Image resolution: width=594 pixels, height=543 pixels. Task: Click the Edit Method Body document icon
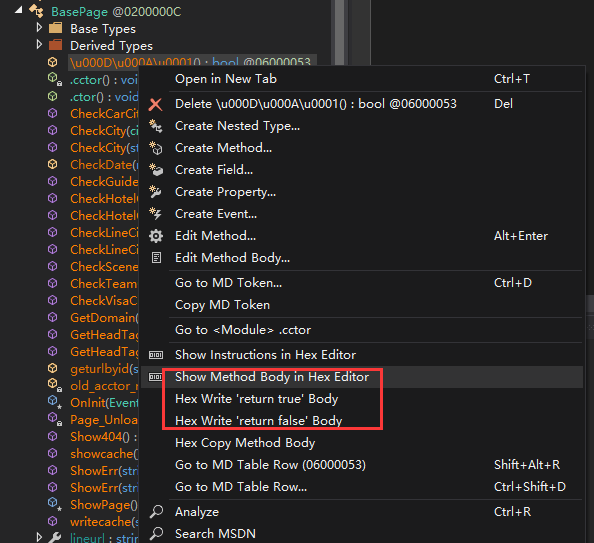pyautogui.click(x=156, y=258)
